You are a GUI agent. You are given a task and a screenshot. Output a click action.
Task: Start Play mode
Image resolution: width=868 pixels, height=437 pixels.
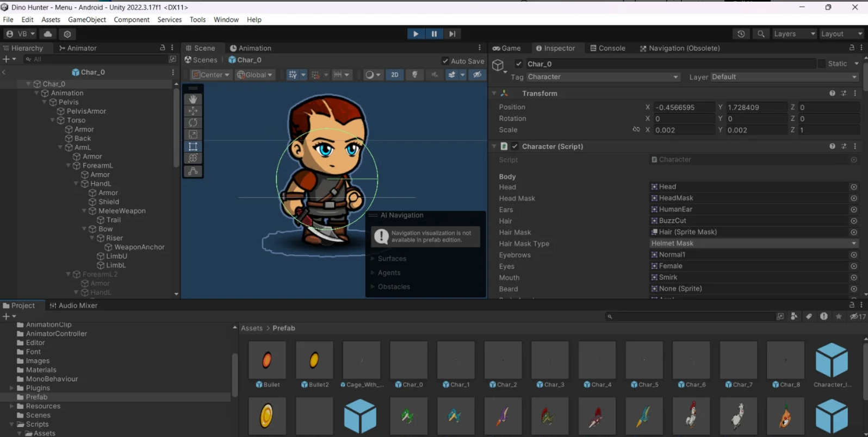click(416, 34)
